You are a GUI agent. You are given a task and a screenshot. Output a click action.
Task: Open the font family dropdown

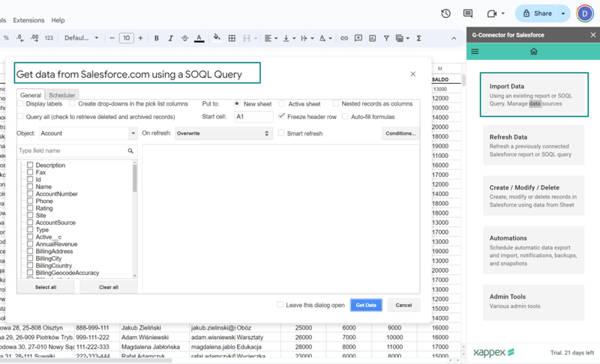(x=82, y=37)
